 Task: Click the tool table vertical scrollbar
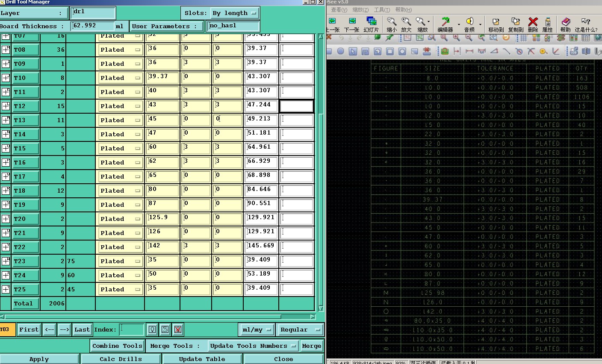[321, 172]
